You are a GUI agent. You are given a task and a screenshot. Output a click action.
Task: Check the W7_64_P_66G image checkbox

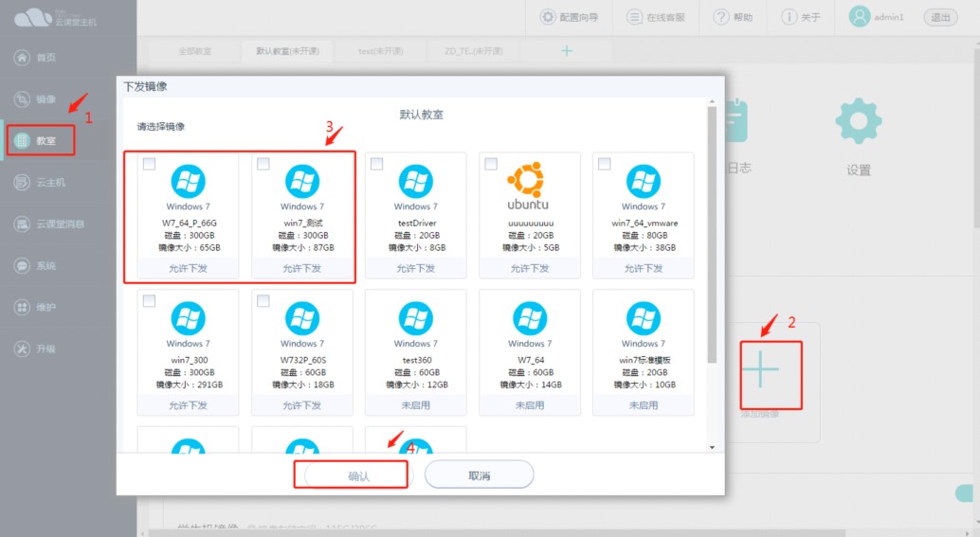click(x=150, y=164)
